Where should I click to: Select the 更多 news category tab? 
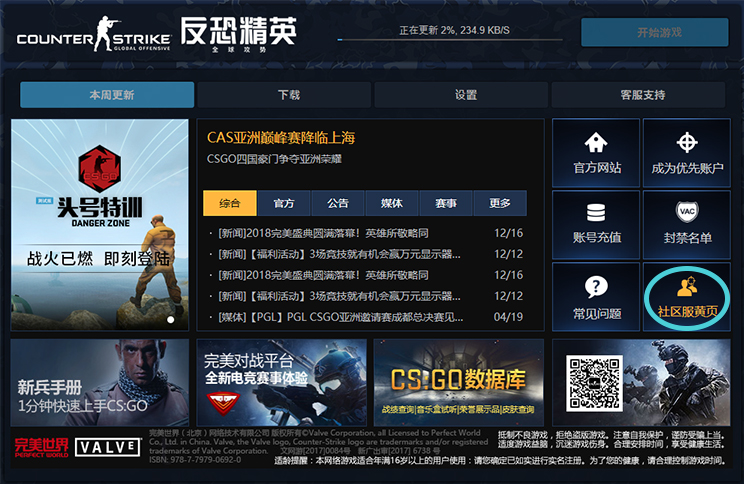click(x=500, y=203)
